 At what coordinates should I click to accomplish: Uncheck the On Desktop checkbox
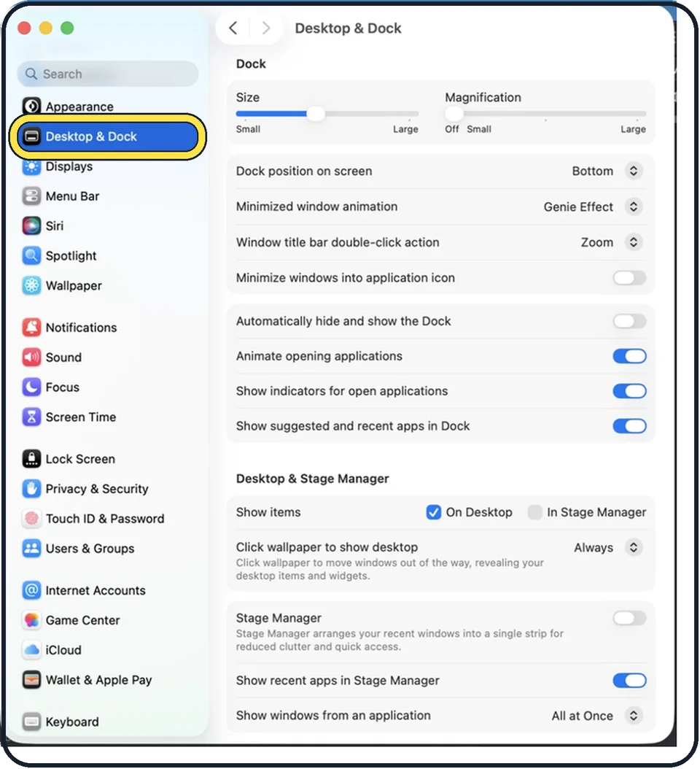click(433, 512)
